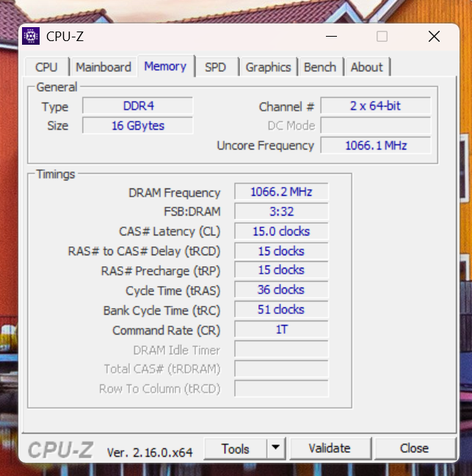Screen dimensions: 472x476
Task: Click the DRAM Frequency label
Action: tap(175, 193)
